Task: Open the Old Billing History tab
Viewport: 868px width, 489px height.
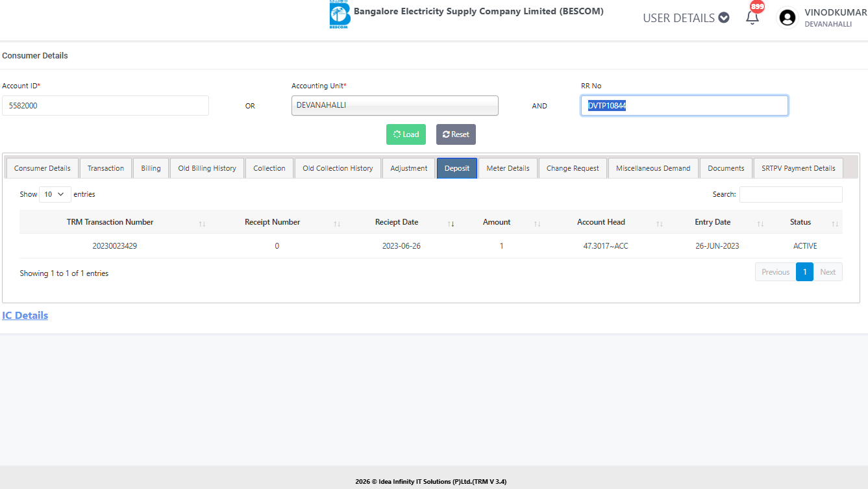Action: (207, 168)
